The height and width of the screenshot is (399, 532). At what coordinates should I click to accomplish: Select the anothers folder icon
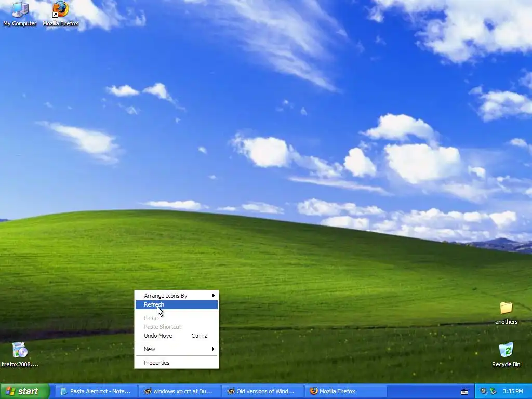click(x=506, y=313)
